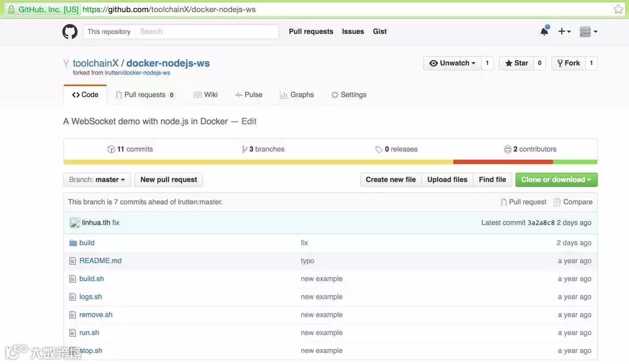Click the fork icon beside the repository name

(66, 63)
